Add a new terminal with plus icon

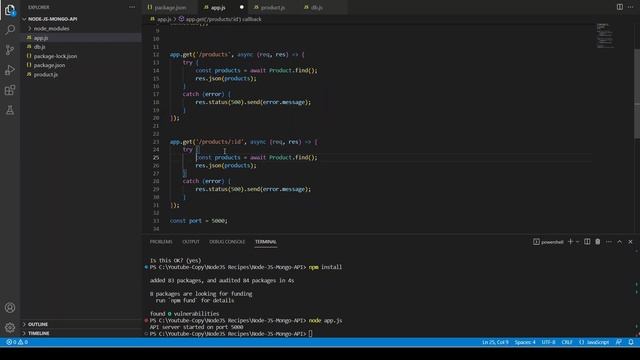(570, 242)
